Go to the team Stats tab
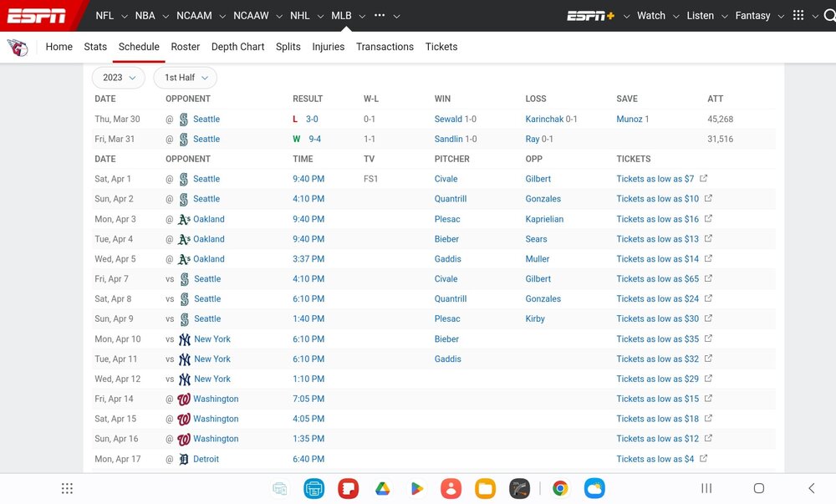 (95, 47)
